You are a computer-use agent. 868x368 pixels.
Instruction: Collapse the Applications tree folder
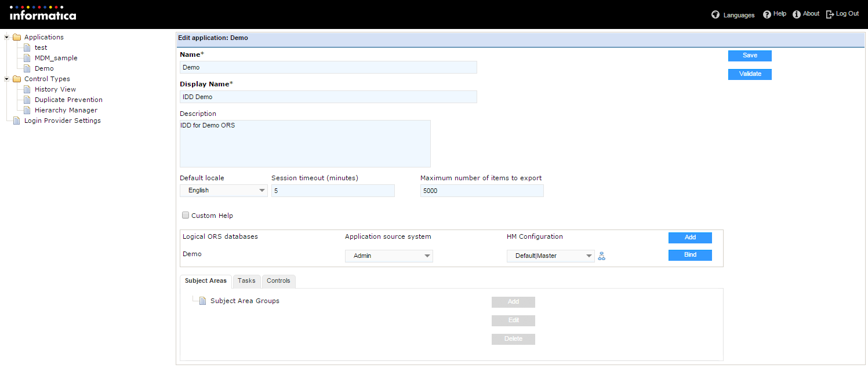pos(7,37)
